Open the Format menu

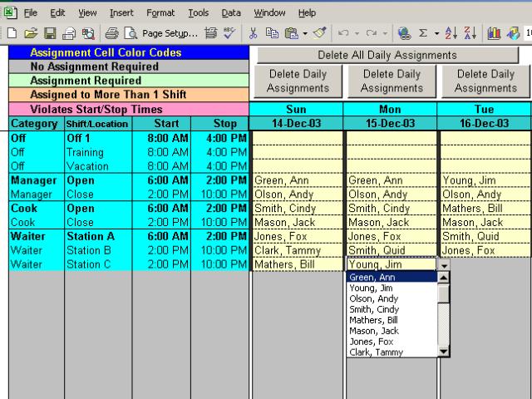(160, 13)
